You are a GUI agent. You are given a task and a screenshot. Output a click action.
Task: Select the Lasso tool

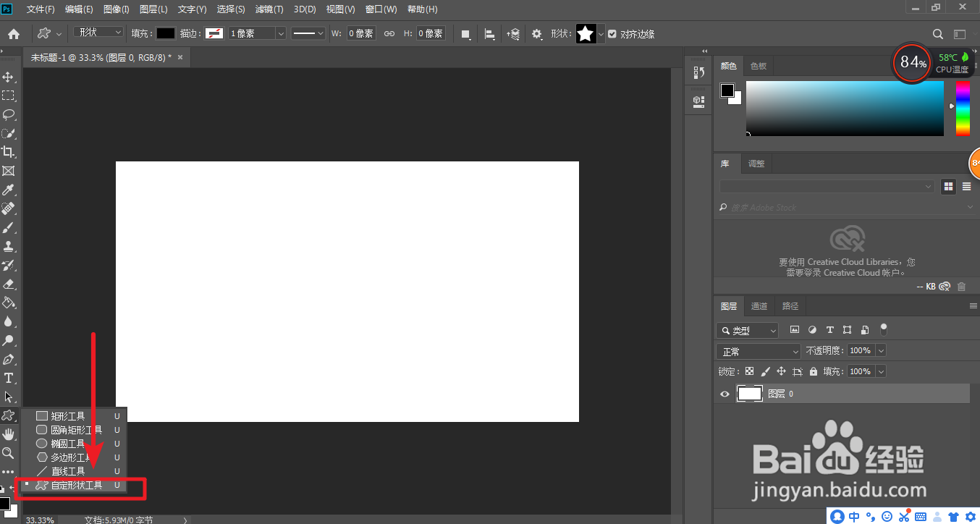9,114
